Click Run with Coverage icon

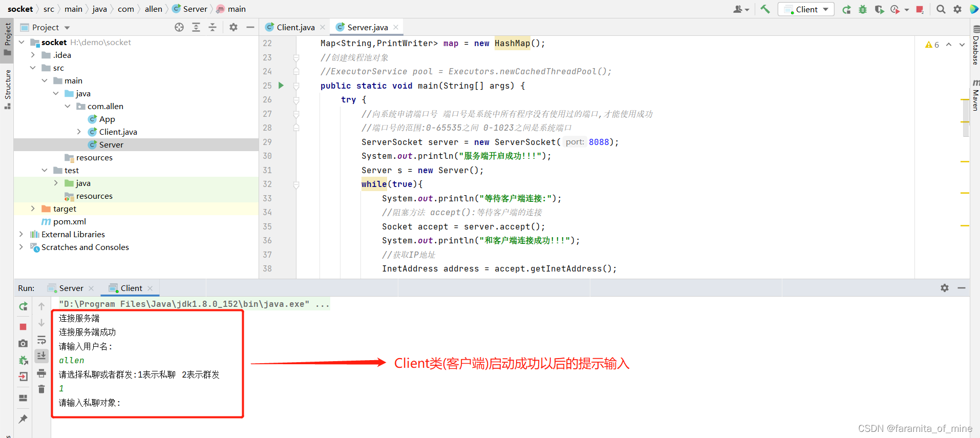(x=879, y=9)
